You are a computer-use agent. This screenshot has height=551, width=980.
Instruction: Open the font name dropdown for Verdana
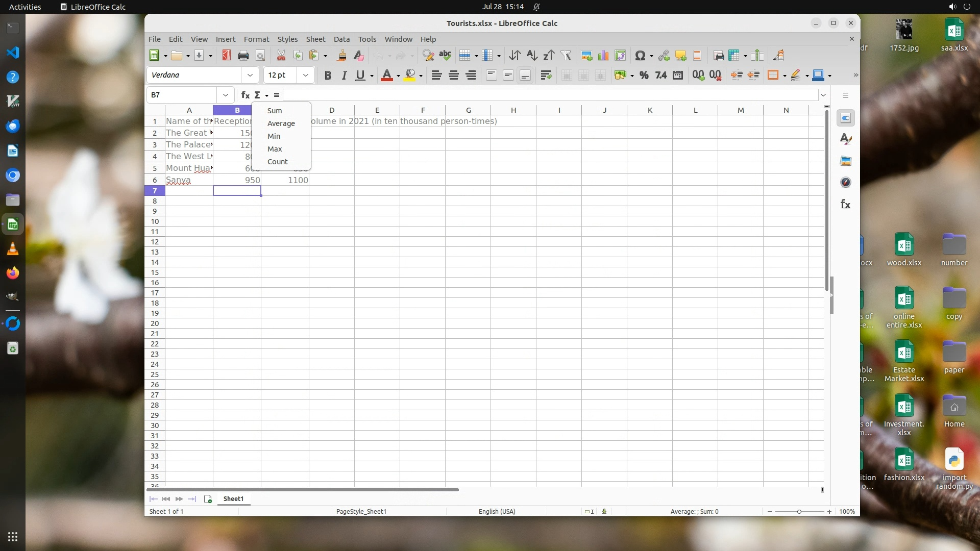tap(250, 75)
